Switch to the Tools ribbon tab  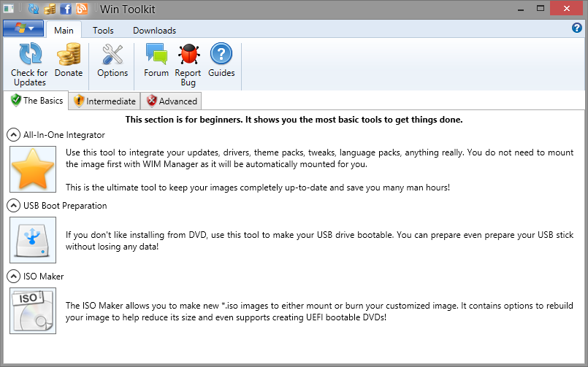tap(103, 31)
